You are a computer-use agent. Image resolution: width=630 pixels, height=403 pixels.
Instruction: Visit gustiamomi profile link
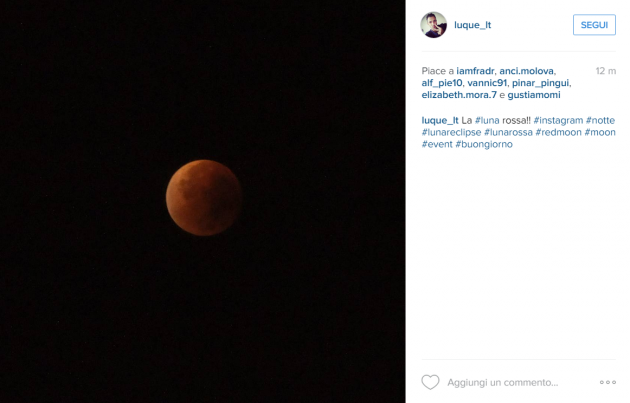[534, 95]
